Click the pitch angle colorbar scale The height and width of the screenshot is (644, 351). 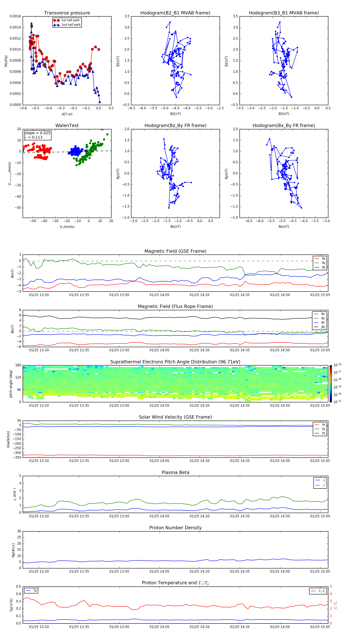(x=331, y=384)
